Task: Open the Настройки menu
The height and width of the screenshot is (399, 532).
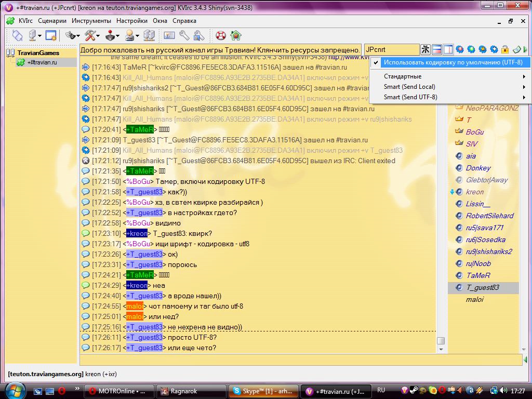Action: [x=131, y=21]
